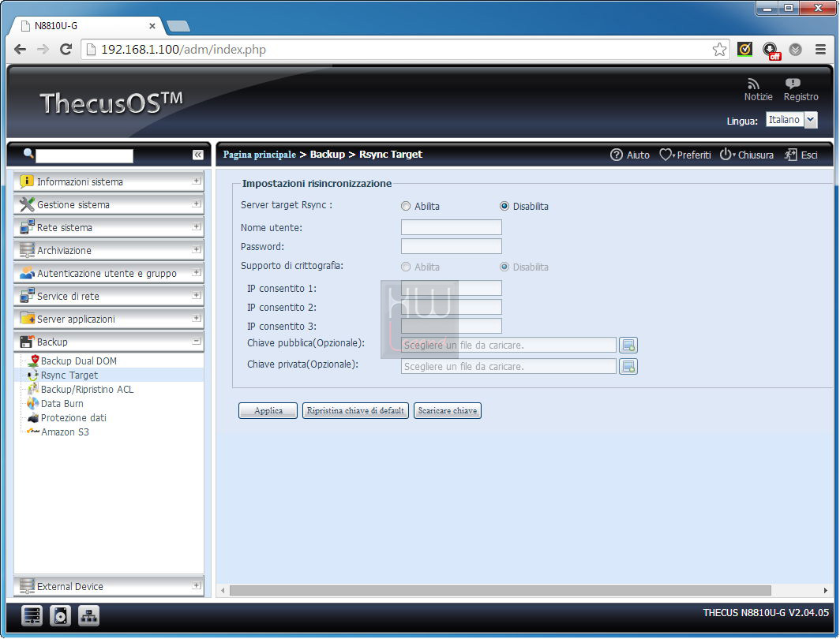The image size is (840, 639).
Task: Click Scaricare chiave button
Action: (448, 410)
